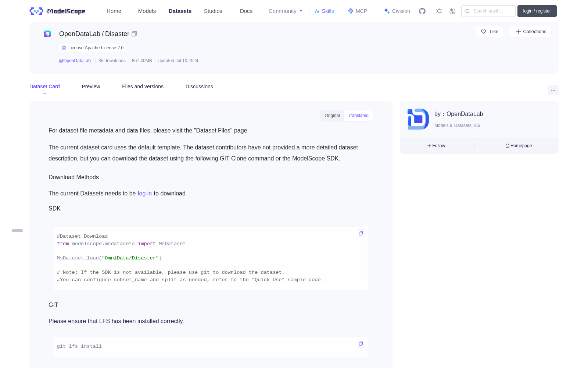
Task: Click the Search anything input field
Action: tap(488, 11)
